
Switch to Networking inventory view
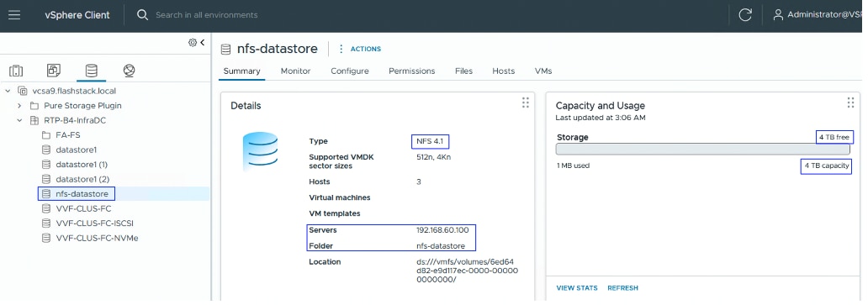coord(129,71)
